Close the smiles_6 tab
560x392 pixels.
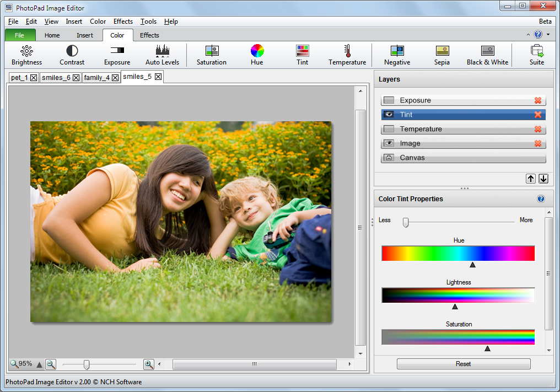76,78
